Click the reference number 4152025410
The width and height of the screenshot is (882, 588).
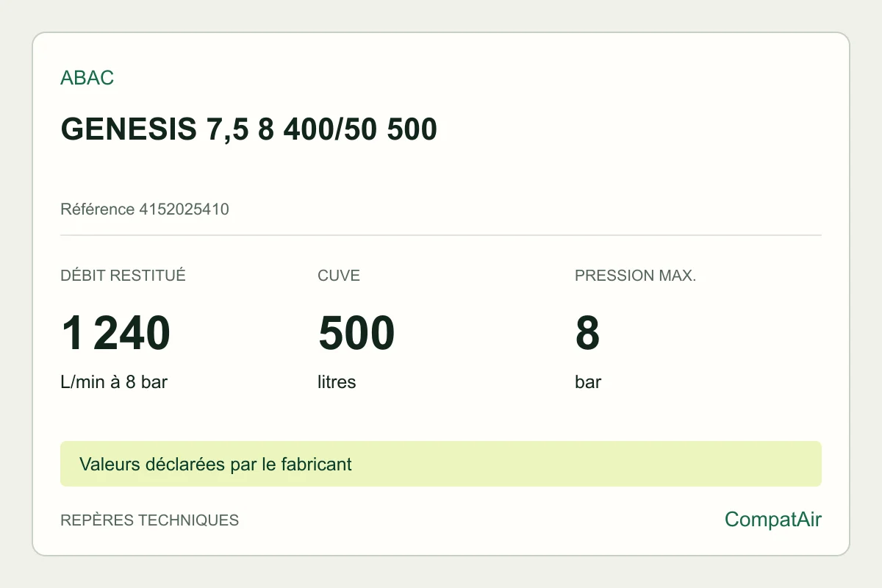(x=184, y=209)
